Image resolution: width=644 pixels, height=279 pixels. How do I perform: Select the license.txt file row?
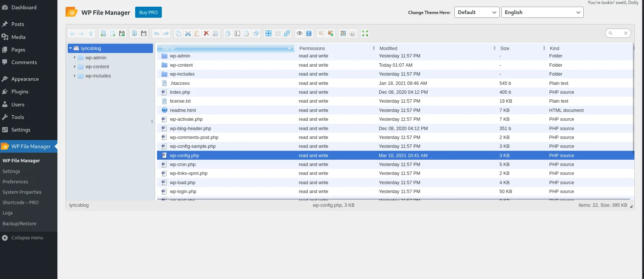click(x=396, y=101)
